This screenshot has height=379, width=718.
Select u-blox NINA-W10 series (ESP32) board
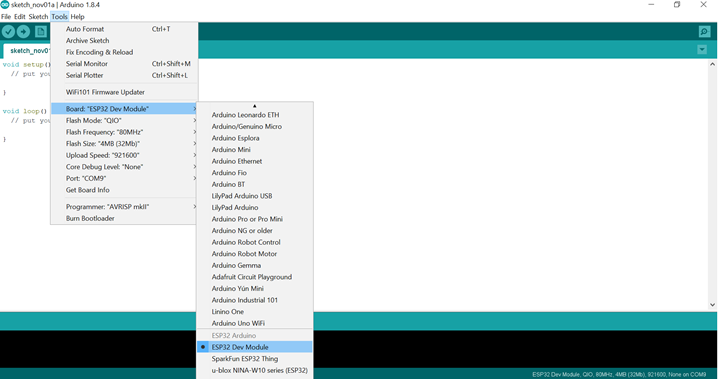(x=255, y=370)
